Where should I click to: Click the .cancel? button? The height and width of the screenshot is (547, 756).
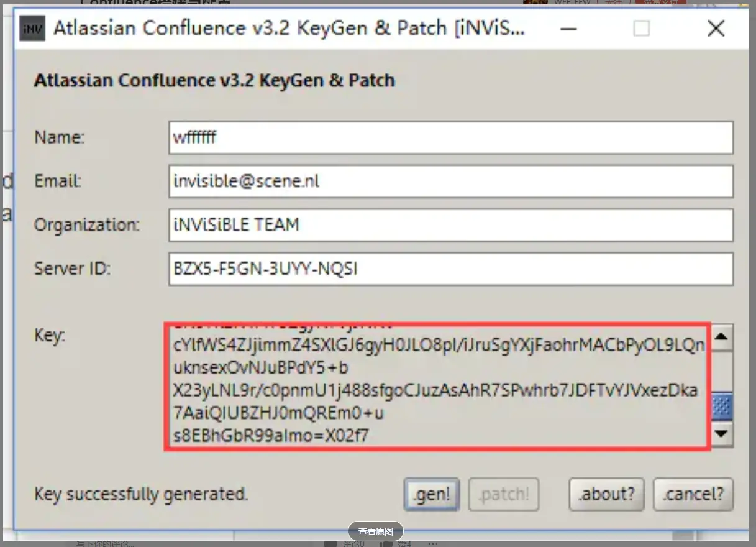(693, 495)
